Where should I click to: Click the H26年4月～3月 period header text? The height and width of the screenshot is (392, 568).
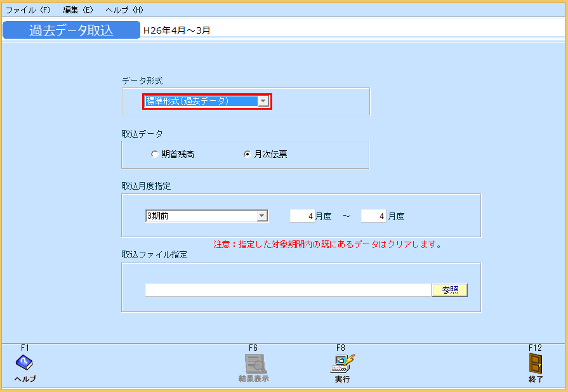(x=178, y=29)
